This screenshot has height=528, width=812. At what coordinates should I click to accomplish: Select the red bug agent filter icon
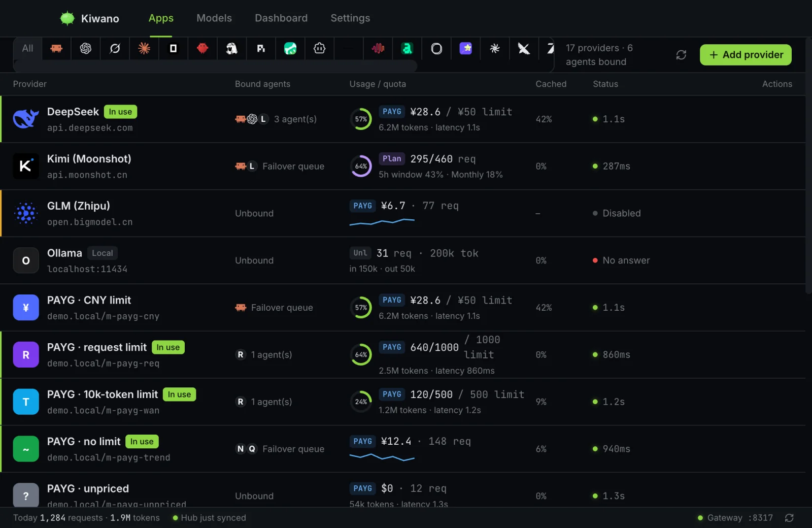(x=202, y=48)
